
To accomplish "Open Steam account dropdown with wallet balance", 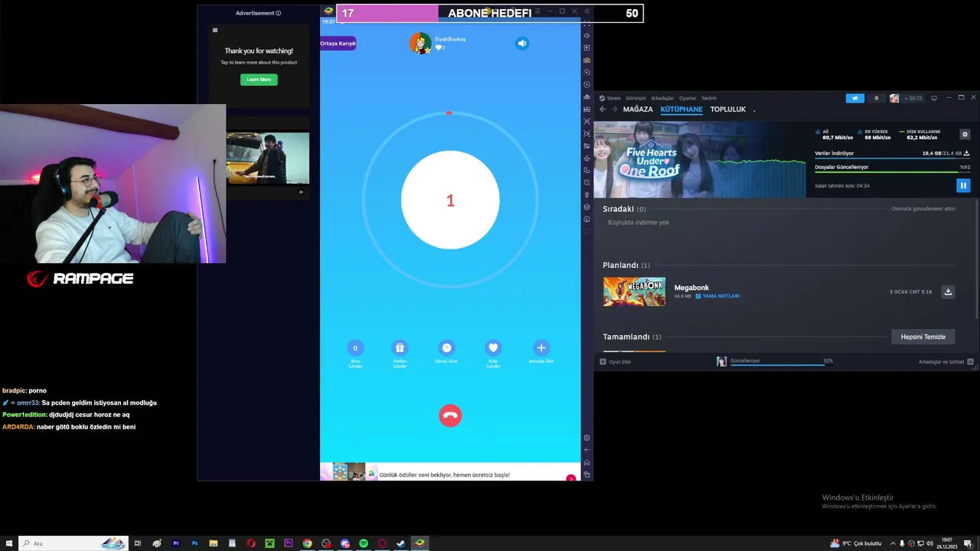I will coord(906,98).
